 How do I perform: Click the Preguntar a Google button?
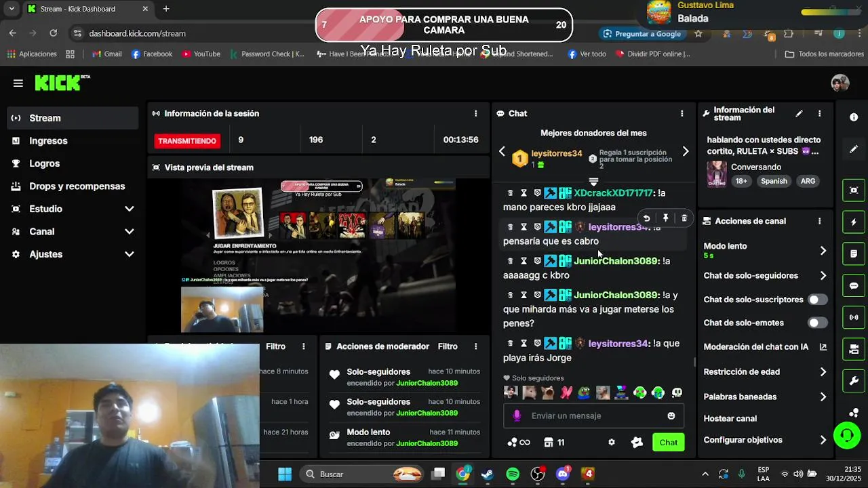coord(642,33)
